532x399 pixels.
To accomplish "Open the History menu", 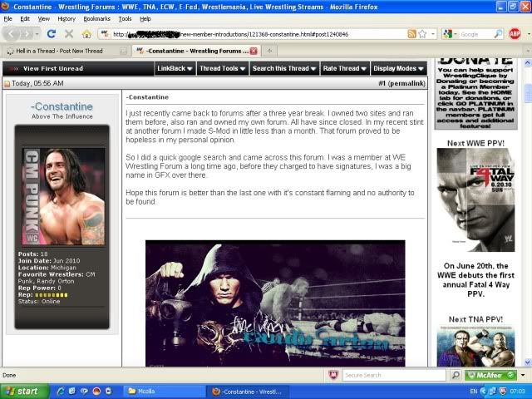I will click(x=66, y=19).
